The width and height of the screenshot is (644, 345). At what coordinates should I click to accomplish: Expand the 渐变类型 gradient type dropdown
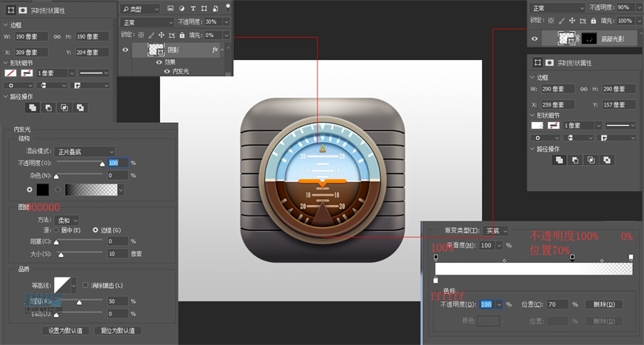(495, 231)
